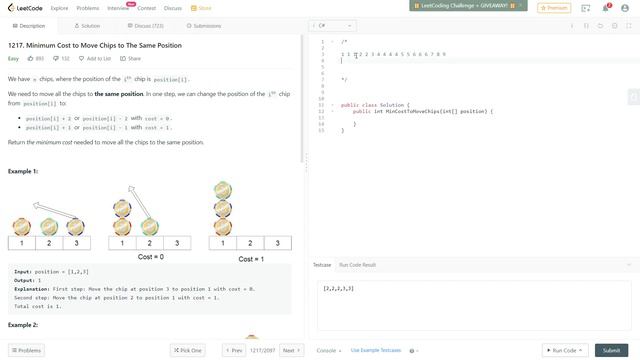The width and height of the screenshot is (640, 360).
Task: Open the playground icon in header
Action: 586,8
